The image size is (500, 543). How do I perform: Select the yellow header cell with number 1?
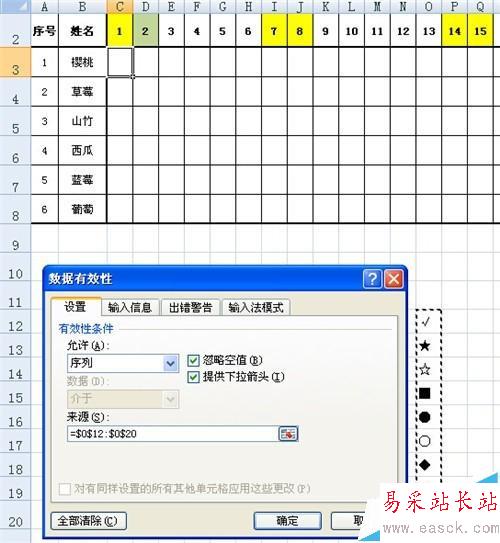(120, 31)
